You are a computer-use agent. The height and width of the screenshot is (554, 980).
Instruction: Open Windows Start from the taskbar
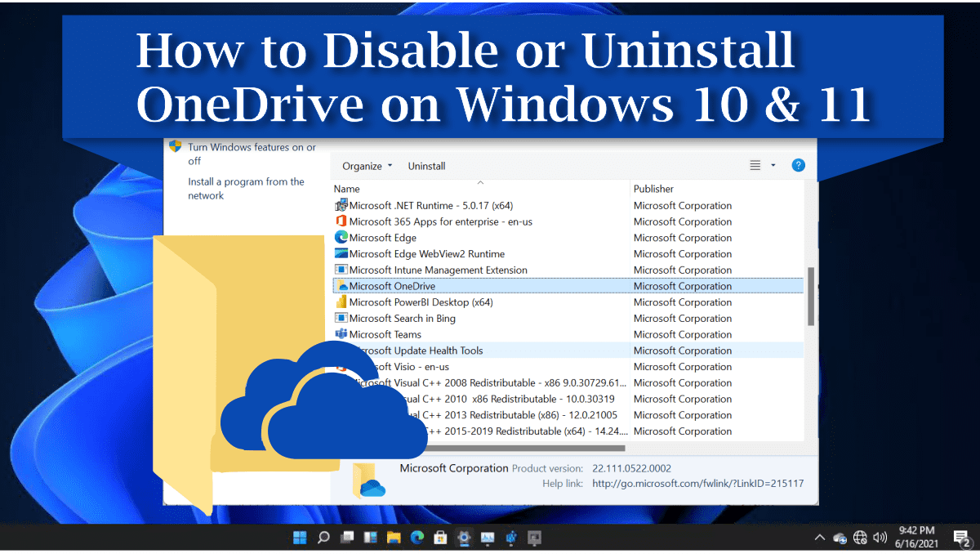[300, 538]
